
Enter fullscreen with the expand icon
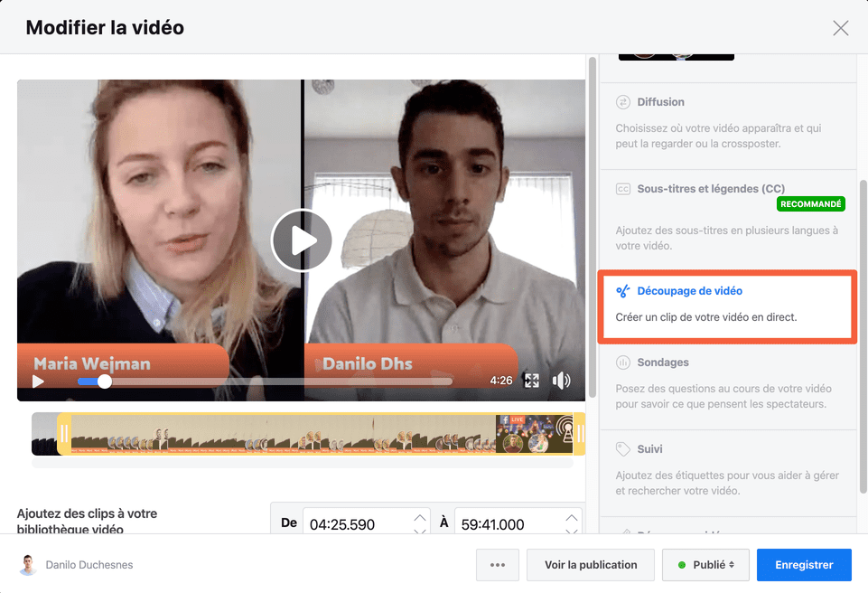point(532,381)
